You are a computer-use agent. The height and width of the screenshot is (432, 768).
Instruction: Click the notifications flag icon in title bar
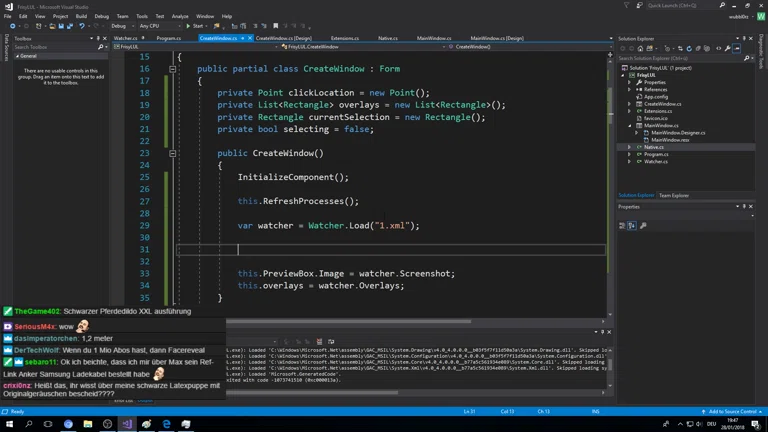tap(626, 5)
